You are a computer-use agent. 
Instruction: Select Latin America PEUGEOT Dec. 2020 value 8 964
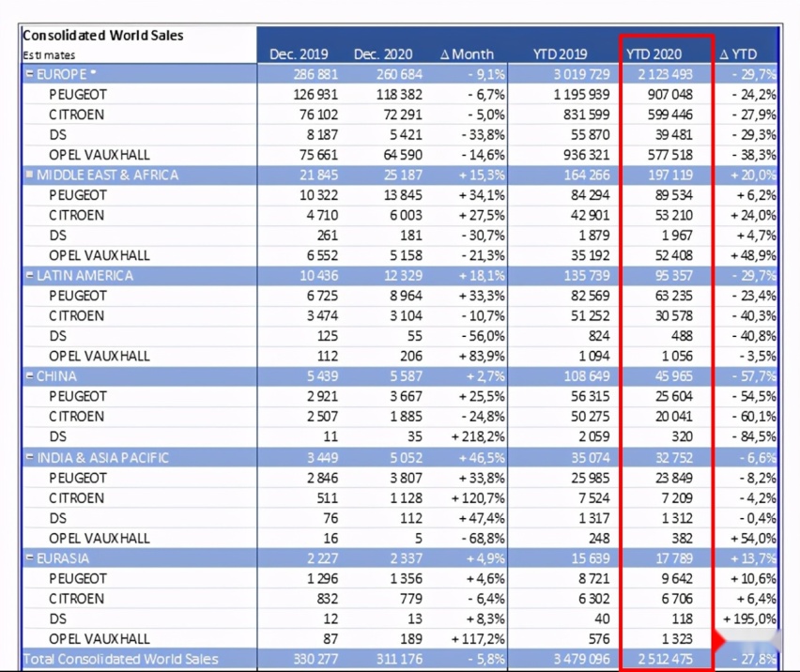(x=407, y=296)
